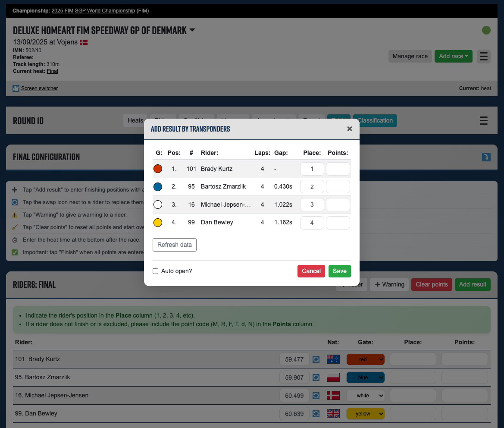Open the Round 10 hamburger menu
This screenshot has height=428, width=504.
pos(484,121)
